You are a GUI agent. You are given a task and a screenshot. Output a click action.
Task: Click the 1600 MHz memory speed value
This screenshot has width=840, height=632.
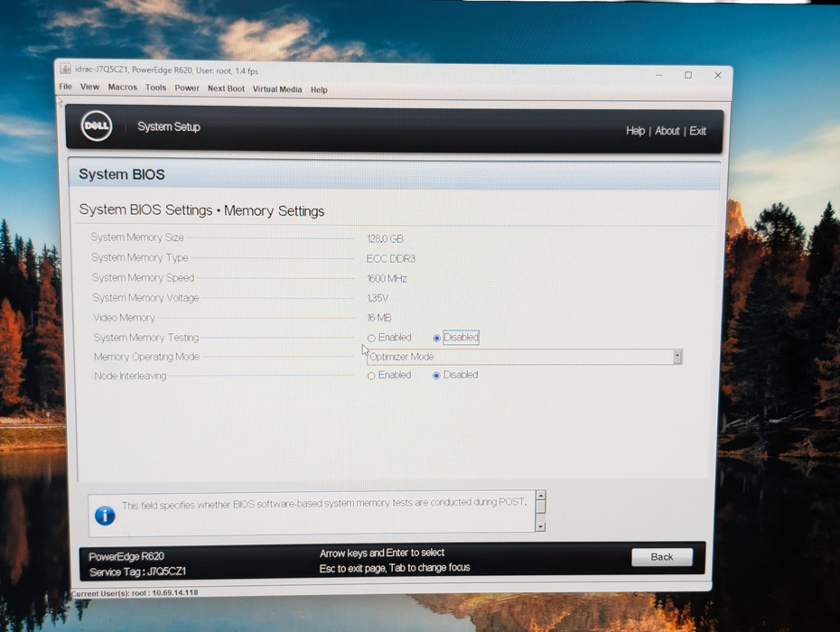(387, 278)
